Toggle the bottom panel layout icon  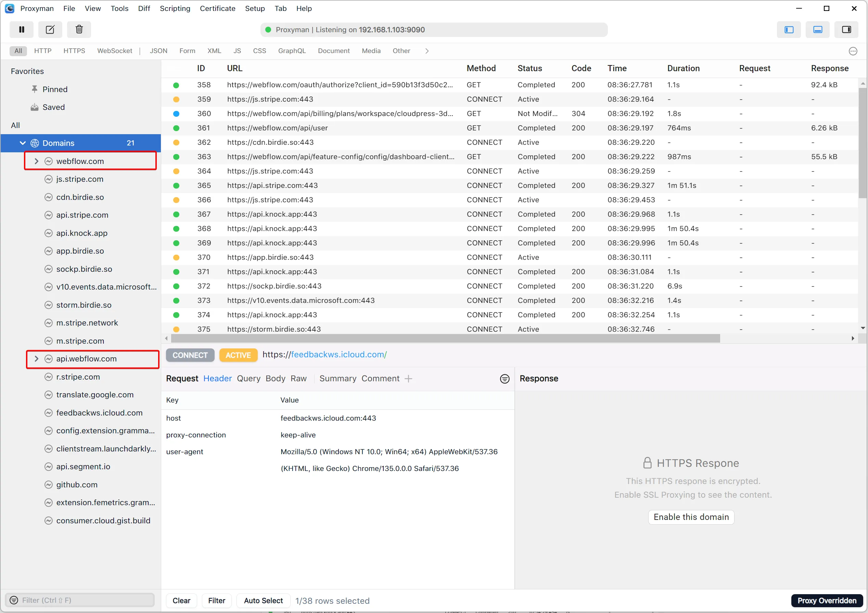818,29
